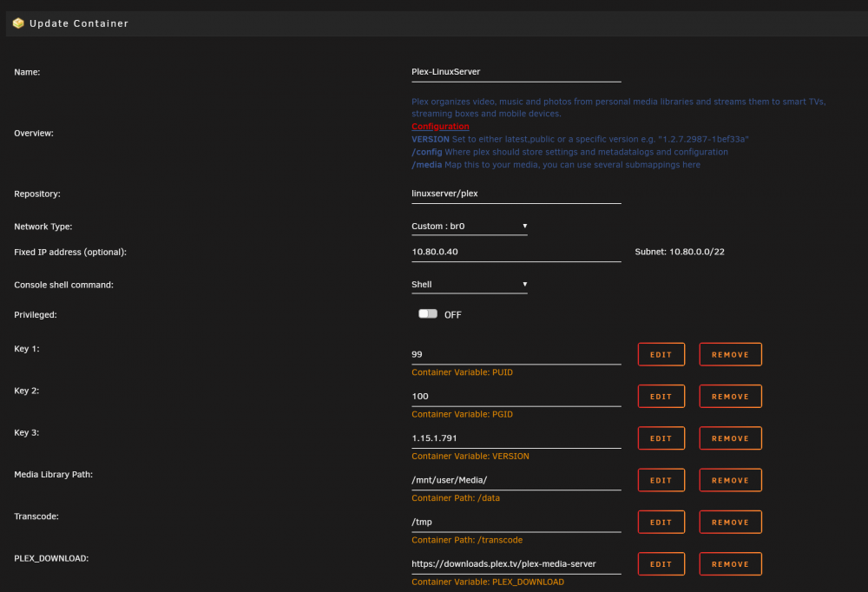Open the Network Type dropdown
Image resolution: width=868 pixels, height=592 pixels.
coord(469,226)
